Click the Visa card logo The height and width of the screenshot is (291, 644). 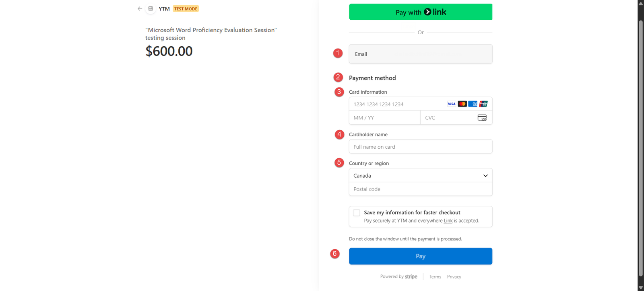(452, 104)
